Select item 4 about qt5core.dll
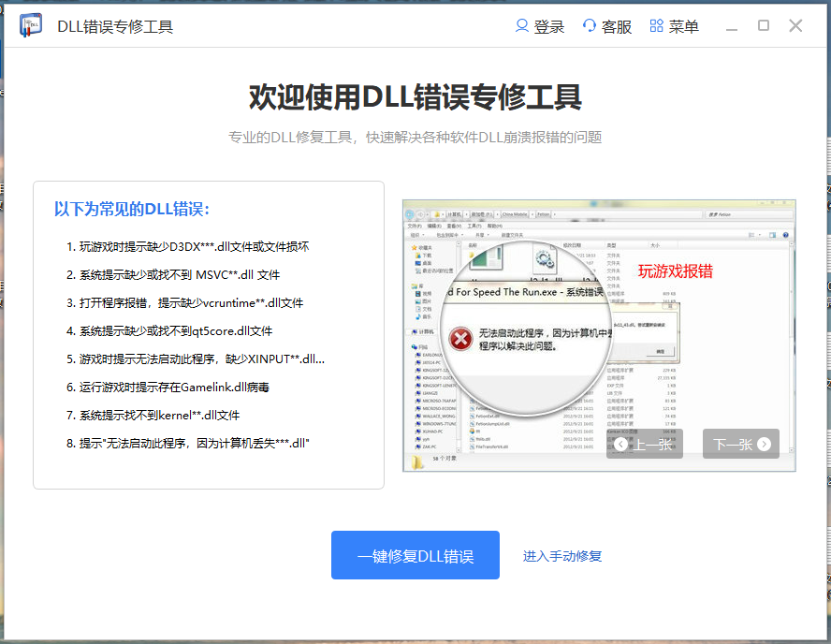This screenshot has width=831, height=644. click(x=169, y=330)
